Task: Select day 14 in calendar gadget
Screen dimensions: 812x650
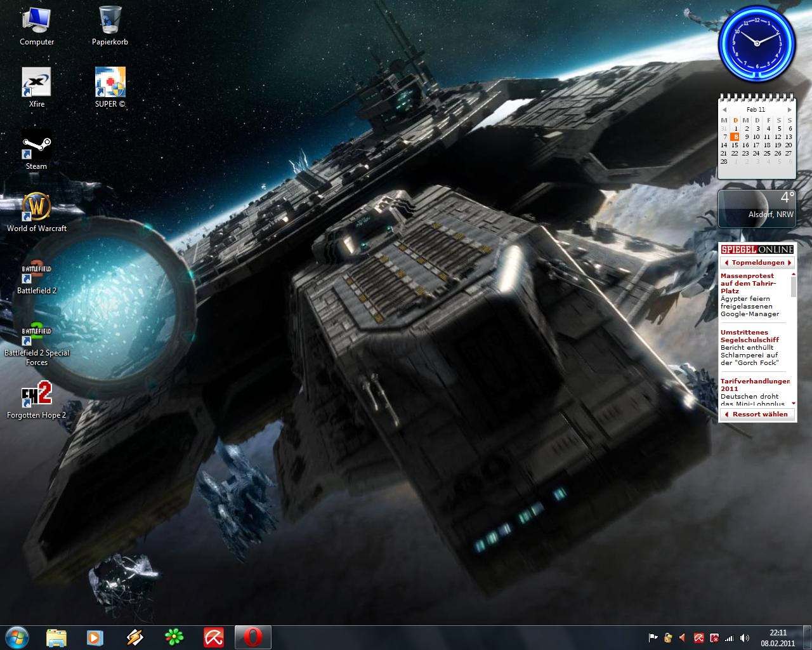Action: (724, 145)
